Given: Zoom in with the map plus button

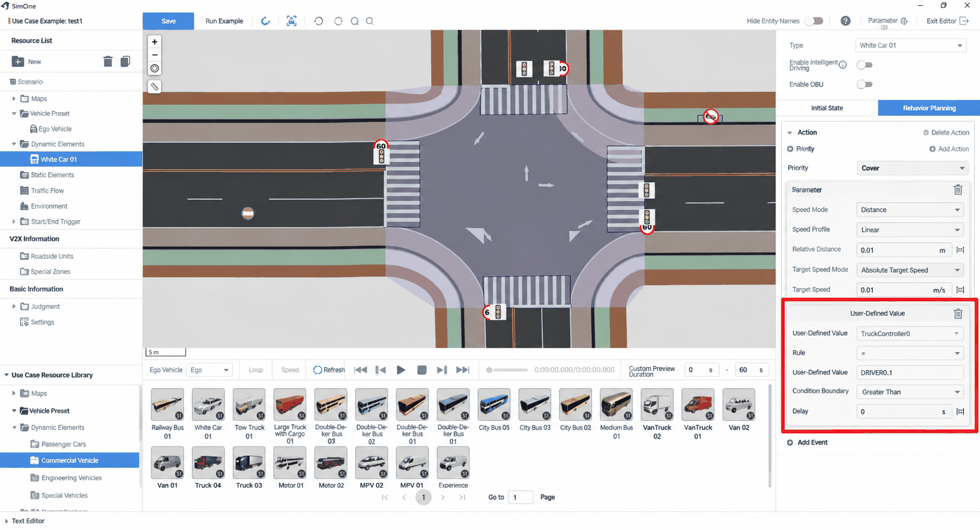Looking at the screenshot, I should (155, 42).
